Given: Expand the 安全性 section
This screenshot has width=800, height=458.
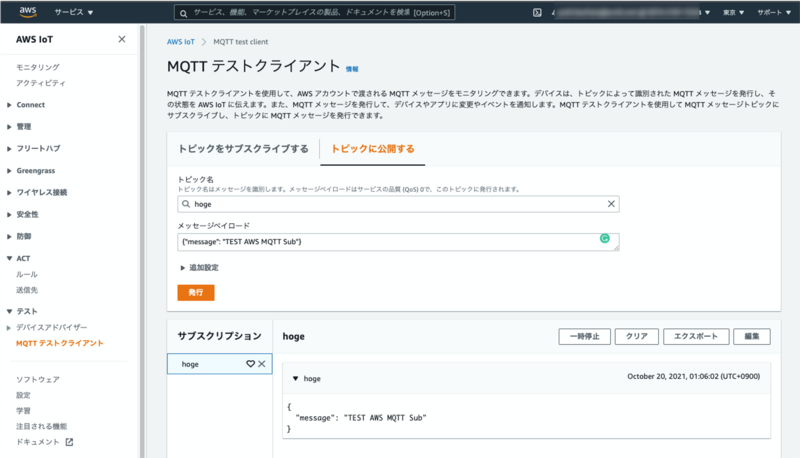Looking at the screenshot, I should tap(22, 214).
